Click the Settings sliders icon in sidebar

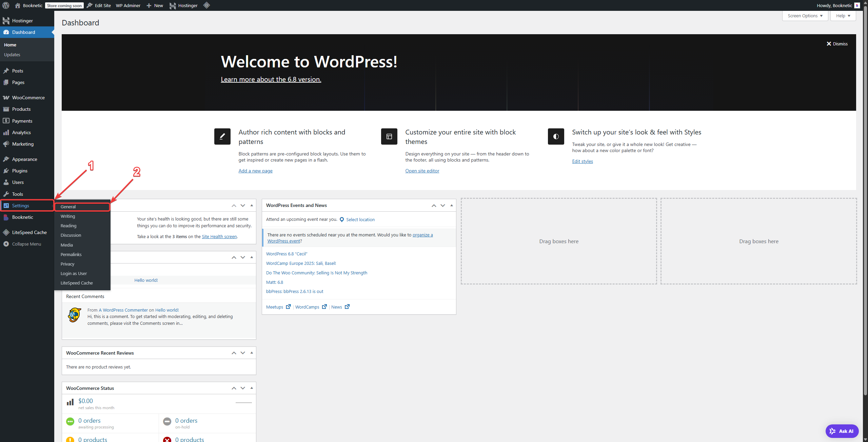[x=6, y=206]
